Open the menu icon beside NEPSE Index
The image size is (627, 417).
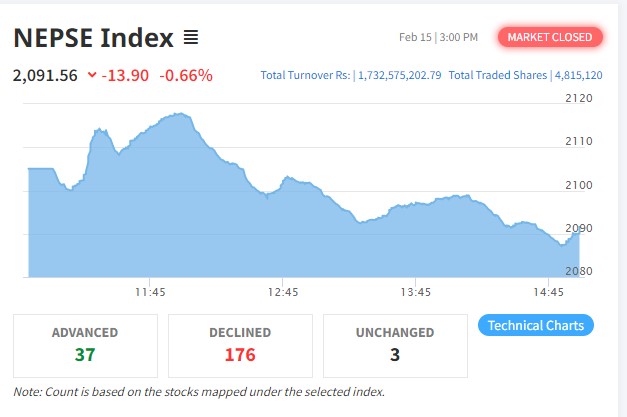(190, 39)
